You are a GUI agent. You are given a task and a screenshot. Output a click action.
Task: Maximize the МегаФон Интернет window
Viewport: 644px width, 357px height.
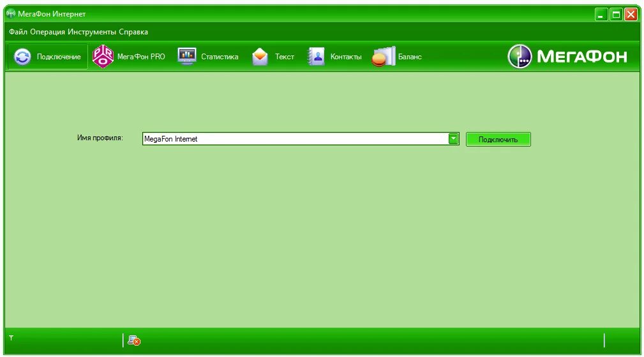click(616, 15)
